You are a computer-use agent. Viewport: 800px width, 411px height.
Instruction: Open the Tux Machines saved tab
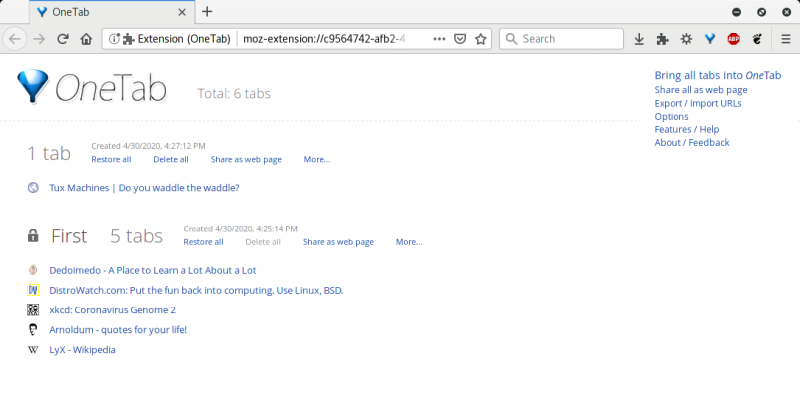pos(144,188)
